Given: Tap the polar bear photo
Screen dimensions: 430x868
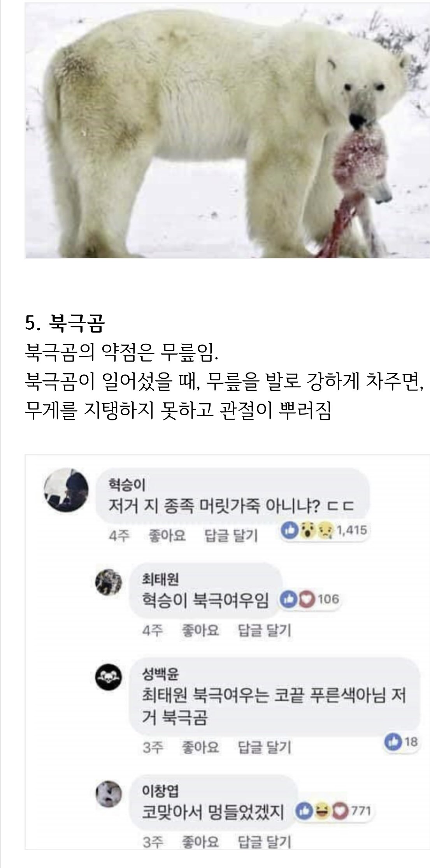Looking at the screenshot, I should (x=227, y=131).
